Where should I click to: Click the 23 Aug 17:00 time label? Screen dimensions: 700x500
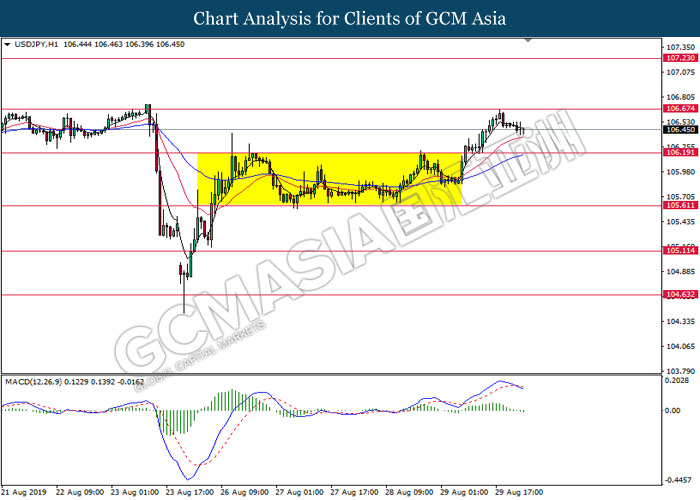[x=190, y=492]
